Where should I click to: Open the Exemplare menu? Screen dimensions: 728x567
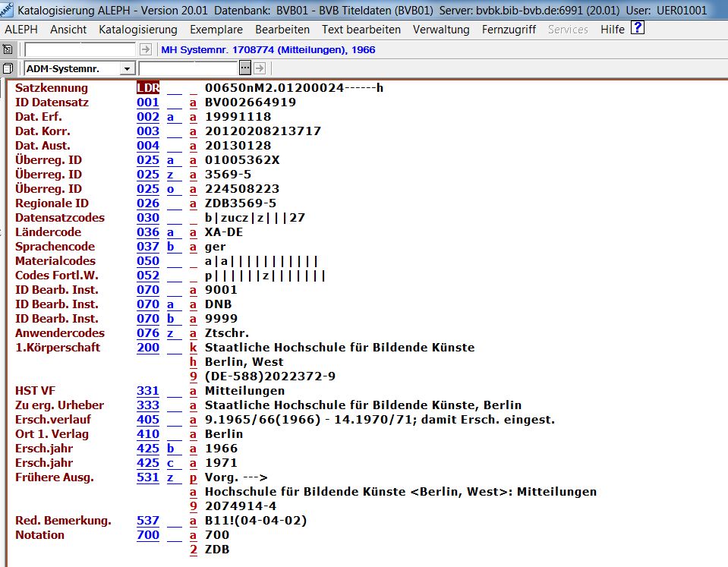pyautogui.click(x=216, y=30)
